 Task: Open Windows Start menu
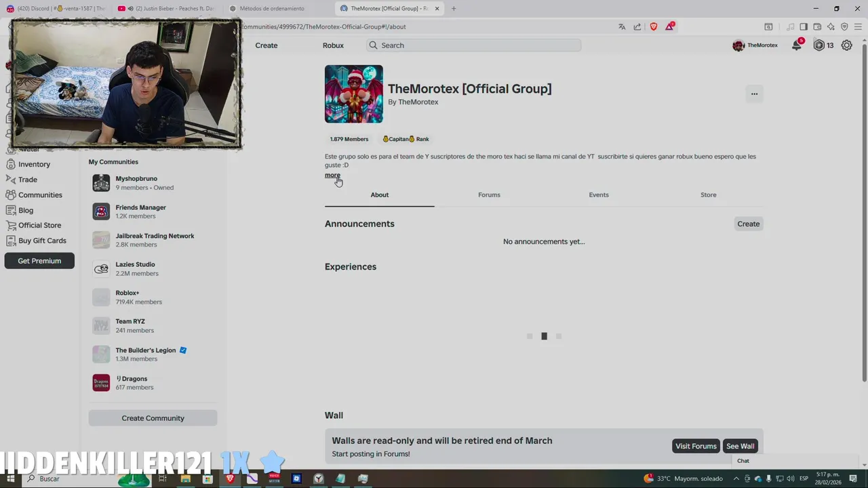click(x=10, y=479)
